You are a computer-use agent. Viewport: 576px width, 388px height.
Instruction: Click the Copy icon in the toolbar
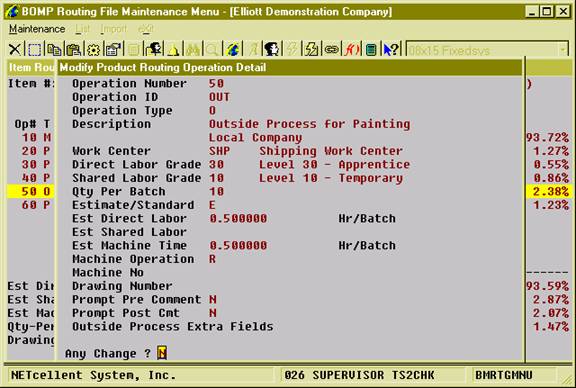(x=54, y=49)
